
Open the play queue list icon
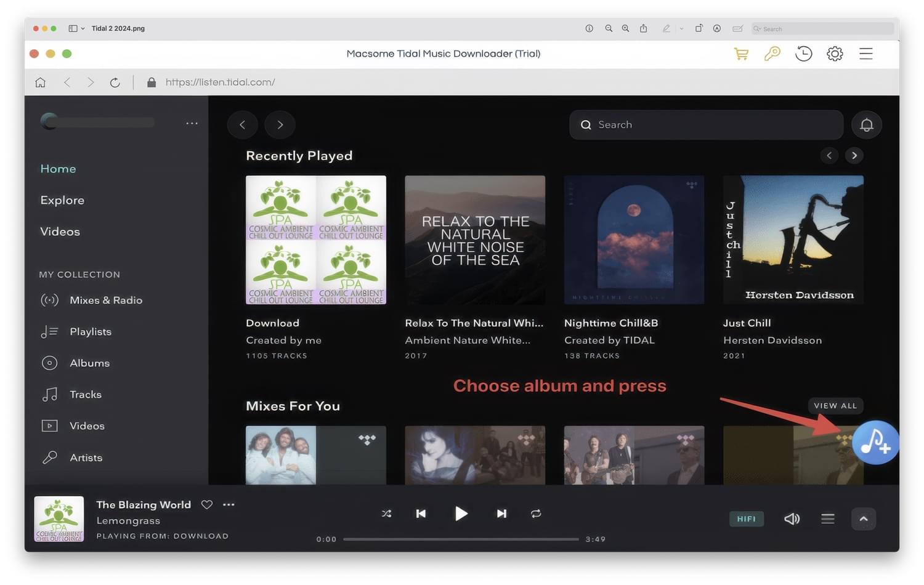(828, 519)
